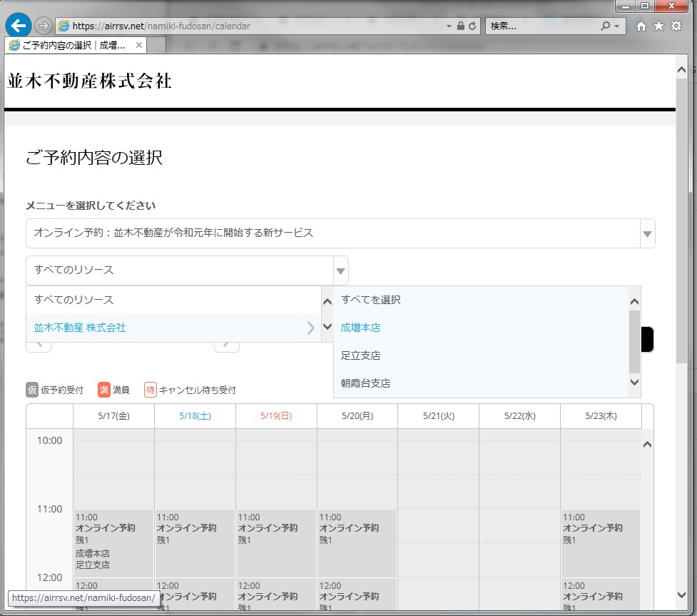Select 5/20(月) 12:00 オンライン予約 slot
Viewport: 697px width, 616px height.
(x=357, y=594)
